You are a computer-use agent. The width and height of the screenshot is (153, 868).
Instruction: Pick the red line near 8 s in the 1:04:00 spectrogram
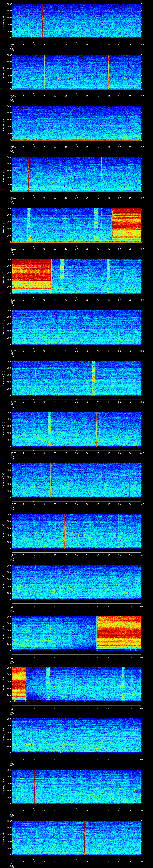pyautogui.click(x=28, y=174)
